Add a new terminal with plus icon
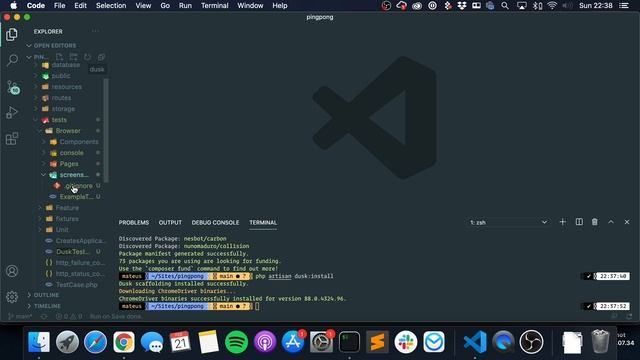The width and height of the screenshot is (640, 360). 563,222
